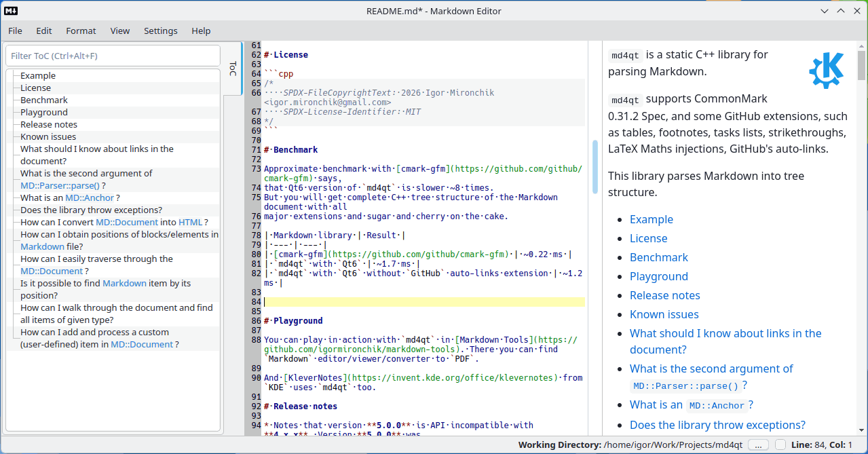Select Benchmark in the ToC tree
This screenshot has height=454, width=868.
tap(44, 100)
